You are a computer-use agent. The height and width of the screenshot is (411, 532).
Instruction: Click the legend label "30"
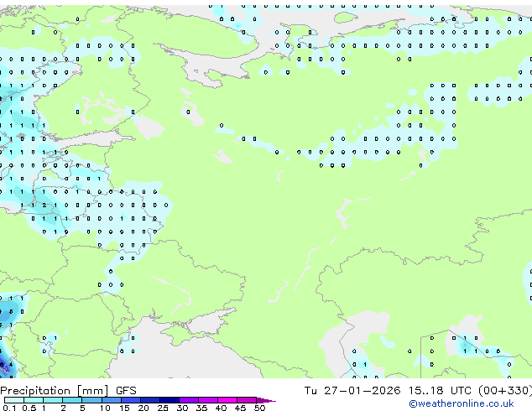(x=182, y=408)
